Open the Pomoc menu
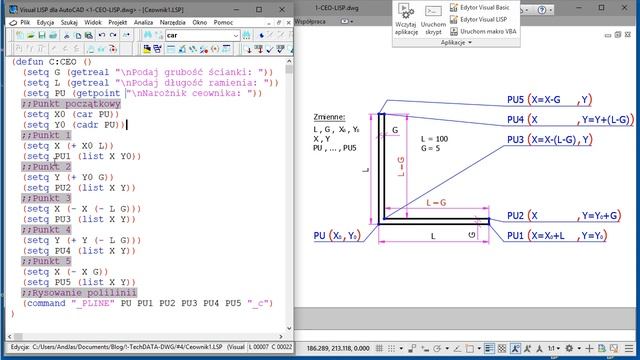640x360 pixels. [x=223, y=22]
